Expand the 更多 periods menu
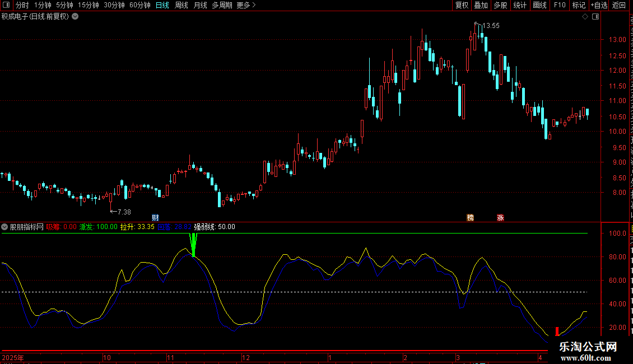633x364 pixels. [x=246, y=5]
